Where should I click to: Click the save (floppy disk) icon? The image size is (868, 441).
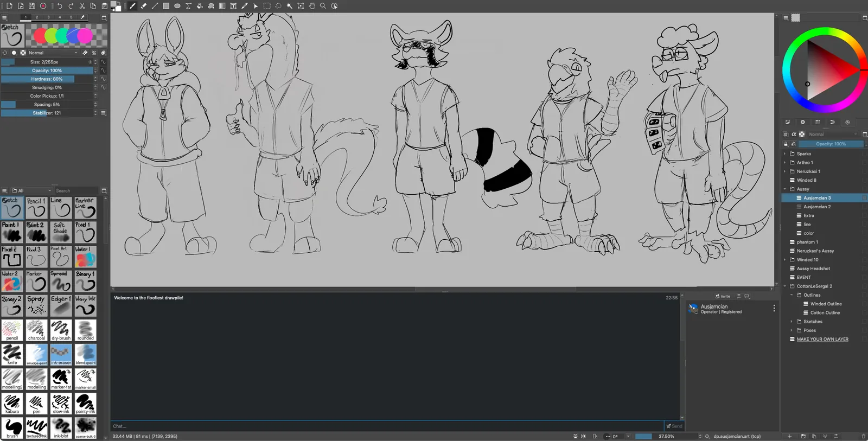pos(31,6)
